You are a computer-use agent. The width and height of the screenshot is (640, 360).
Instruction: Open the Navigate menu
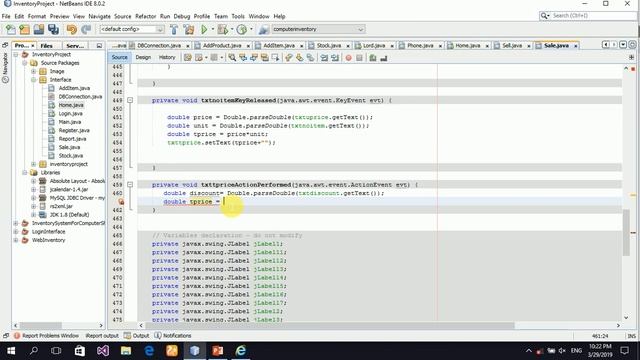coord(99,16)
